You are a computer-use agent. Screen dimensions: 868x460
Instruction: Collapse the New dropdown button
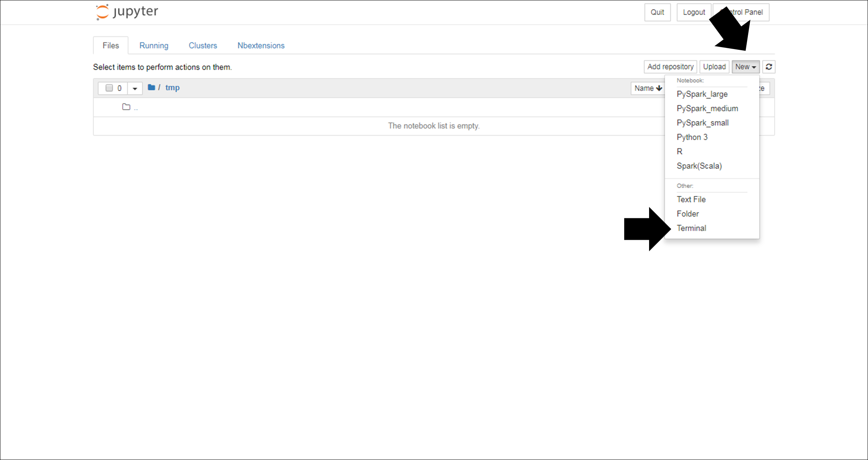click(x=745, y=67)
